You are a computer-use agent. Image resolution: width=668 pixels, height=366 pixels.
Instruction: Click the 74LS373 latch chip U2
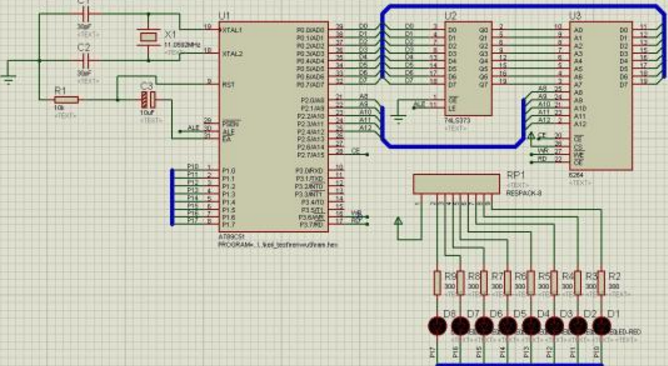[469, 69]
